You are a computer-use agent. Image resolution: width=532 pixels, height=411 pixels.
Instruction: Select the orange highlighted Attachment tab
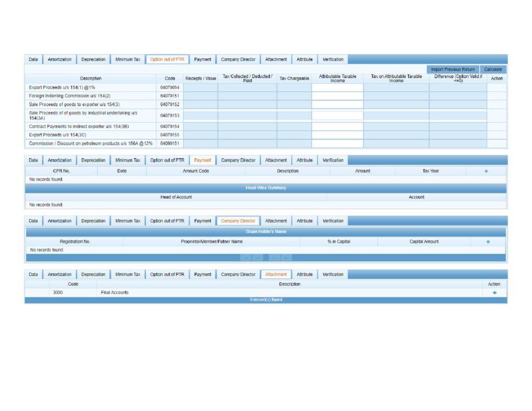[x=276, y=274]
